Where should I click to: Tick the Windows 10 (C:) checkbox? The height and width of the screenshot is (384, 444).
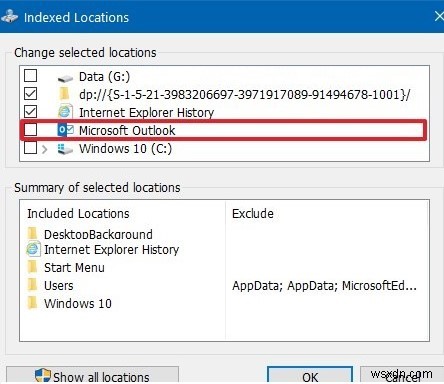point(30,148)
